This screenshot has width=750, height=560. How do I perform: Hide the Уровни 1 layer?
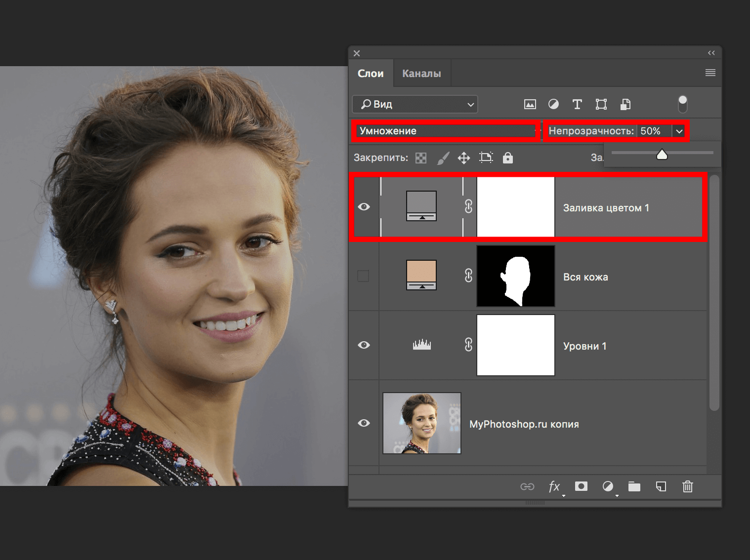(x=364, y=345)
